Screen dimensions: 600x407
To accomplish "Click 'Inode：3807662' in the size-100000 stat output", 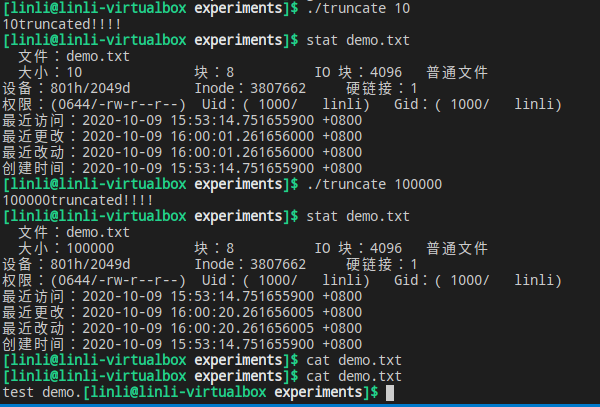I will [x=250, y=264].
